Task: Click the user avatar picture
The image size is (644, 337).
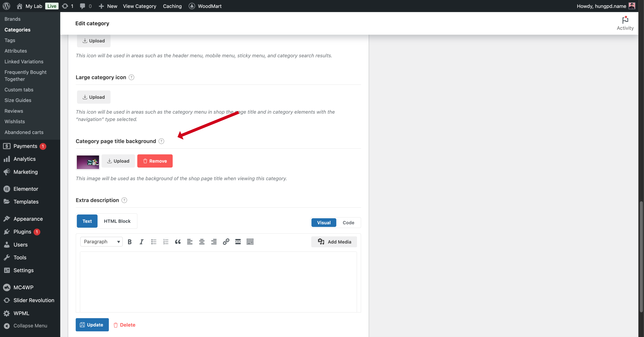Action: click(x=632, y=6)
